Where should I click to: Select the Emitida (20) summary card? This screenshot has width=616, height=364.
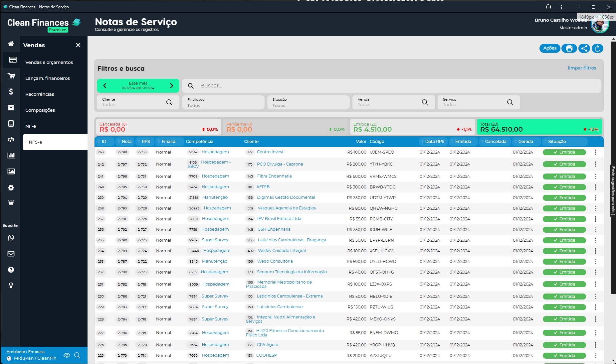pyautogui.click(x=412, y=127)
